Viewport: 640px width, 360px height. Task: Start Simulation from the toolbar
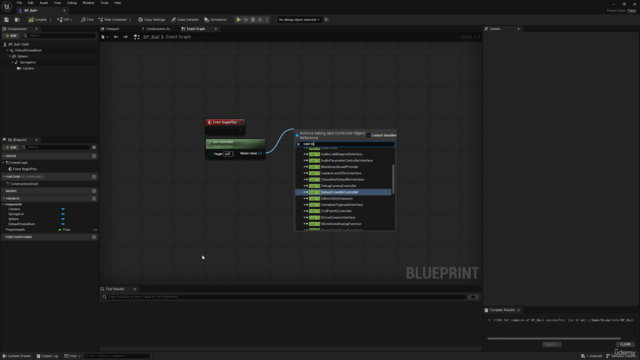[x=216, y=20]
